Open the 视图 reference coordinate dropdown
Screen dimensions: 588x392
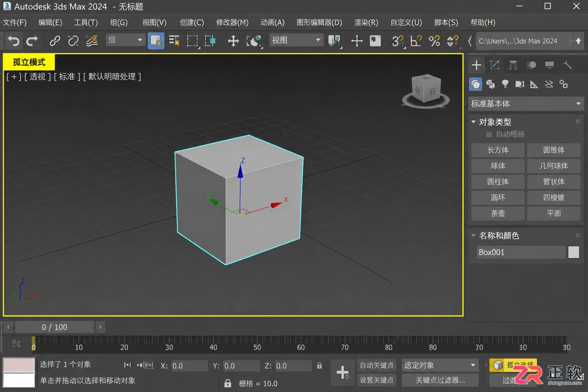pyautogui.click(x=296, y=40)
